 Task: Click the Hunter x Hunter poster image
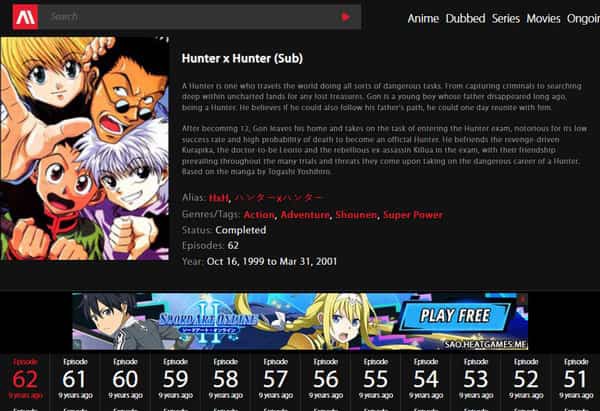(85, 148)
